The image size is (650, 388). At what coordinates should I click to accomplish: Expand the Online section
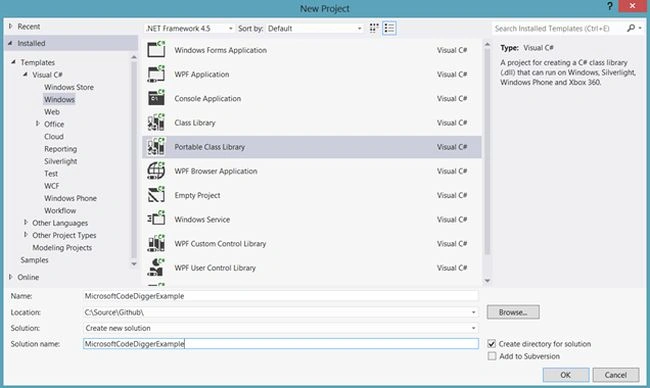click(x=11, y=277)
